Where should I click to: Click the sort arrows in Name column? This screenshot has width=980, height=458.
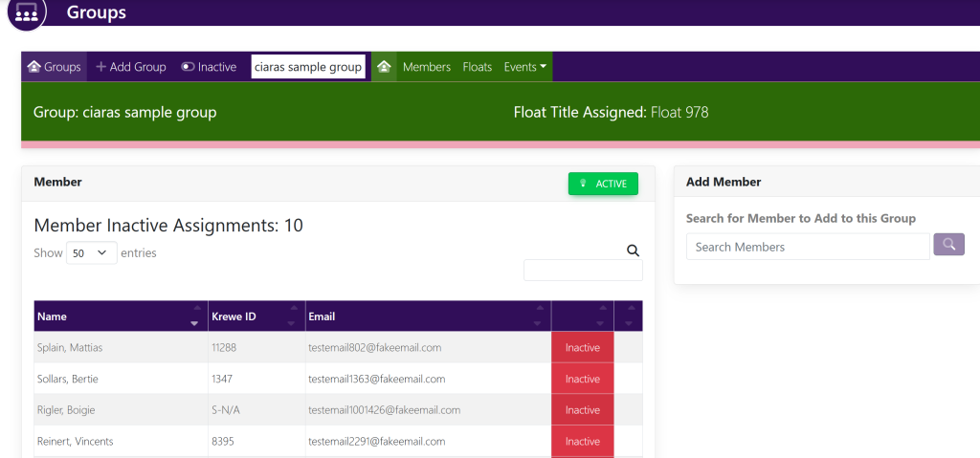pyautogui.click(x=195, y=316)
